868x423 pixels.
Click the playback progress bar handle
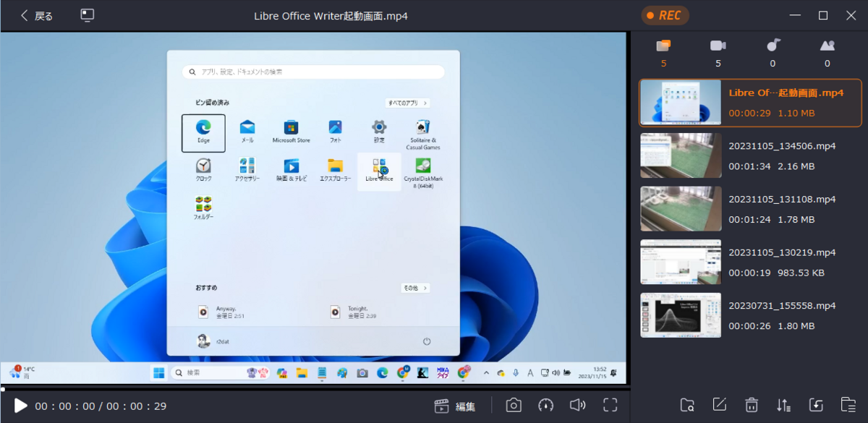coord(3,389)
